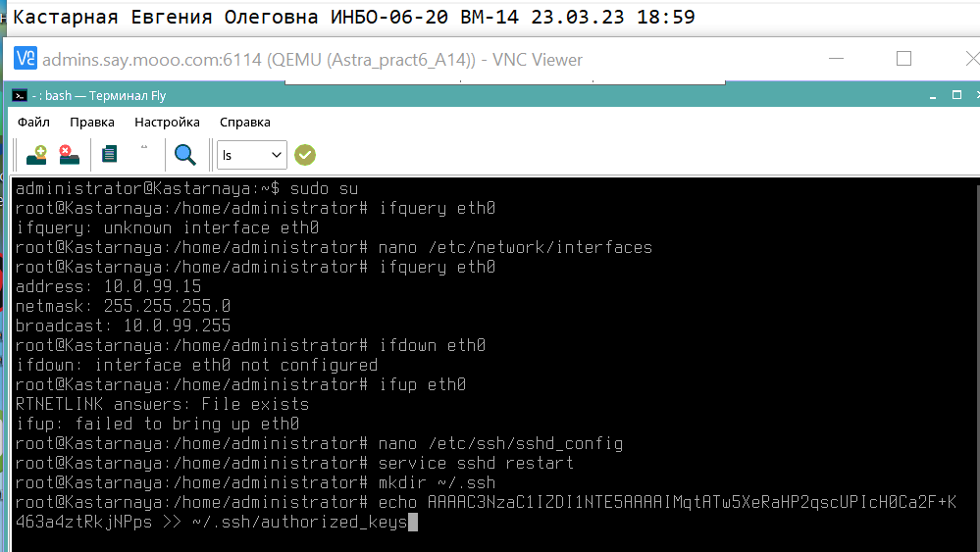
Task: Click the 'nano /etc/ssh/sshd_config' command
Action: point(500,443)
